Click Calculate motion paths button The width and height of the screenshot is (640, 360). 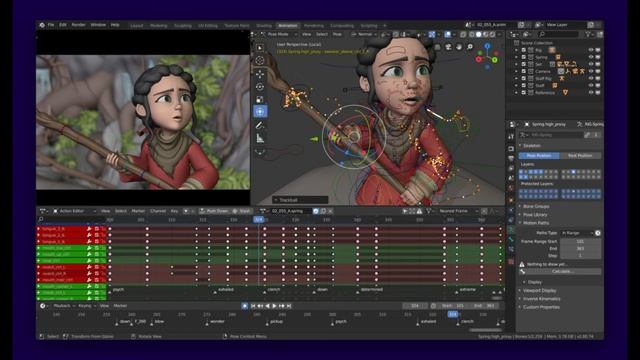coord(560,271)
